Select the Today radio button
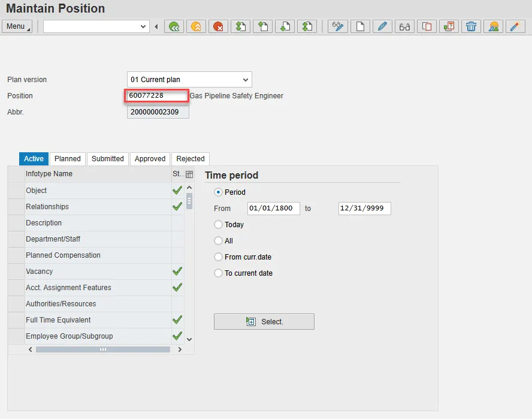This screenshot has width=532, height=419. click(218, 224)
